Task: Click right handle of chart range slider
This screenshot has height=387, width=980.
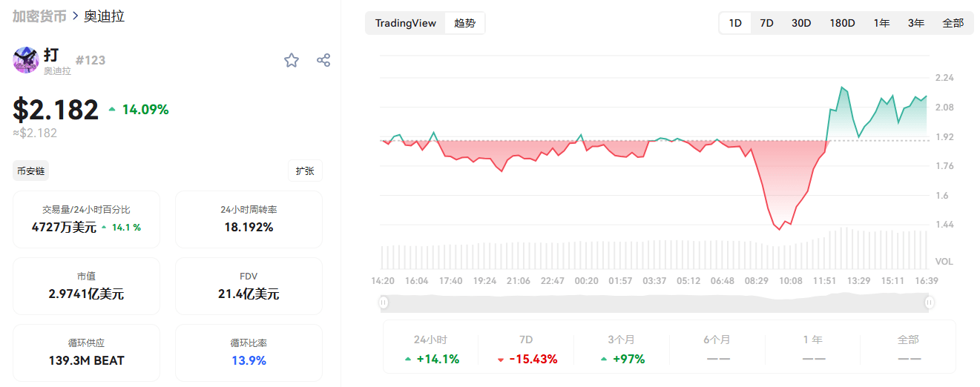Action: pyautogui.click(x=930, y=302)
